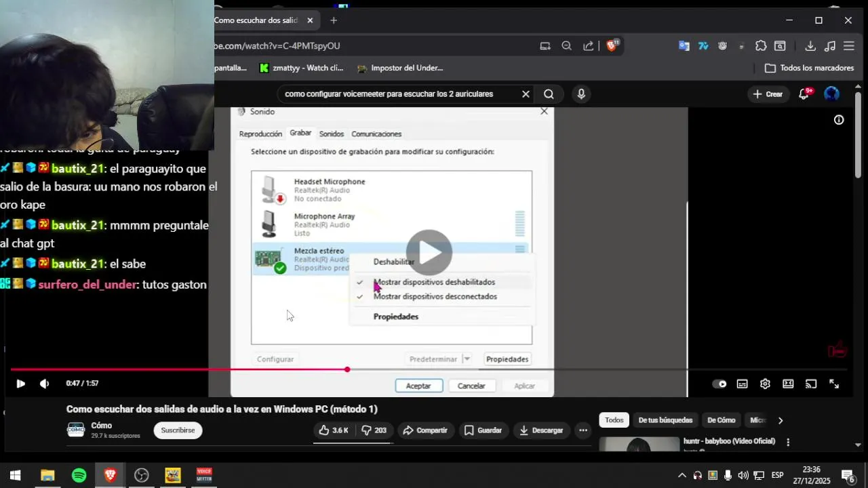Viewport: 868px width, 488px height.
Task: Open the browser sidebar search panel icon
Action: [x=781, y=46]
